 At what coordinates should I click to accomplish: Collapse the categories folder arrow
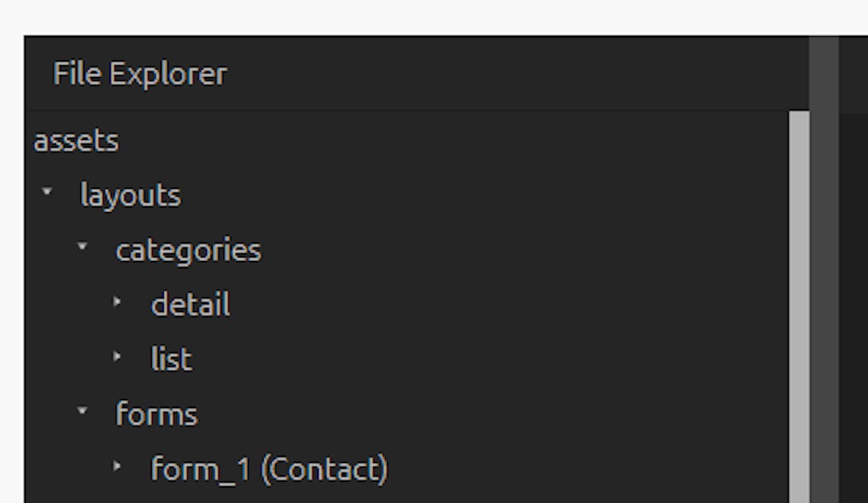tap(83, 246)
